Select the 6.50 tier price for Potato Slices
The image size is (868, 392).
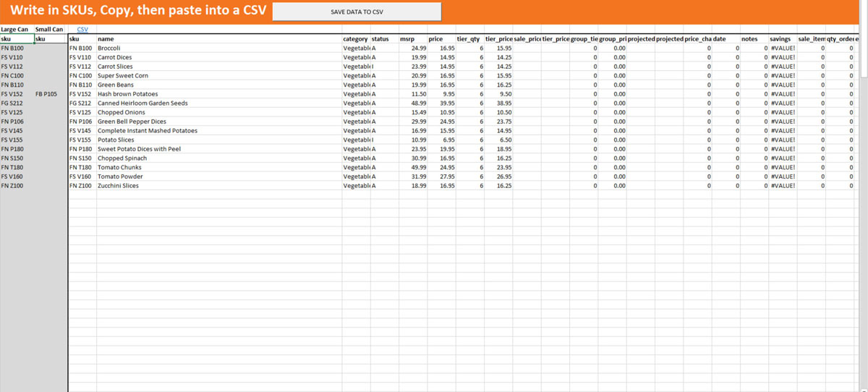point(498,140)
